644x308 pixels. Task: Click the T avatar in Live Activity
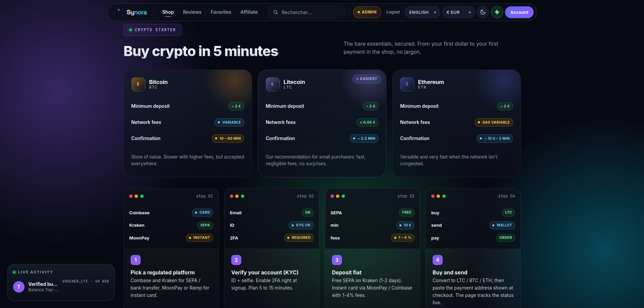[x=19, y=287]
